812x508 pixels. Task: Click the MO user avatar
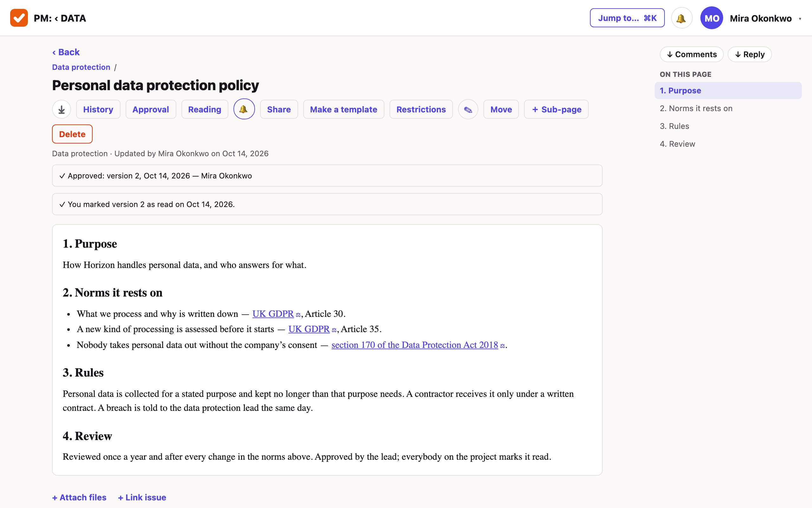pos(711,18)
